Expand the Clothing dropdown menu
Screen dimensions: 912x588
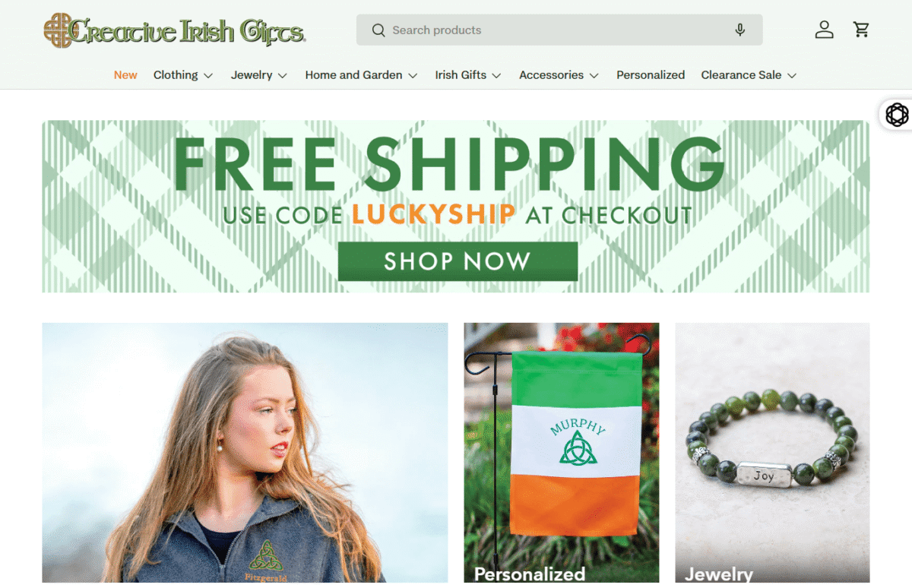point(183,75)
